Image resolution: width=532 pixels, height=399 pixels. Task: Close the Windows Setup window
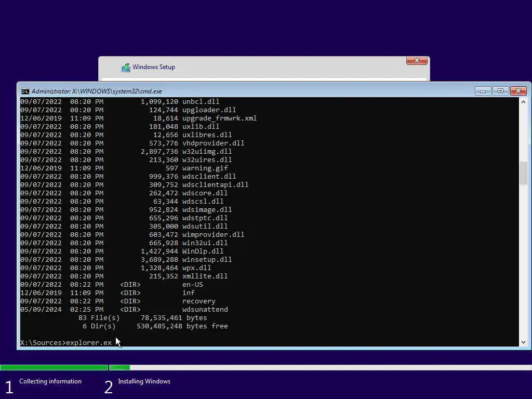point(417,60)
